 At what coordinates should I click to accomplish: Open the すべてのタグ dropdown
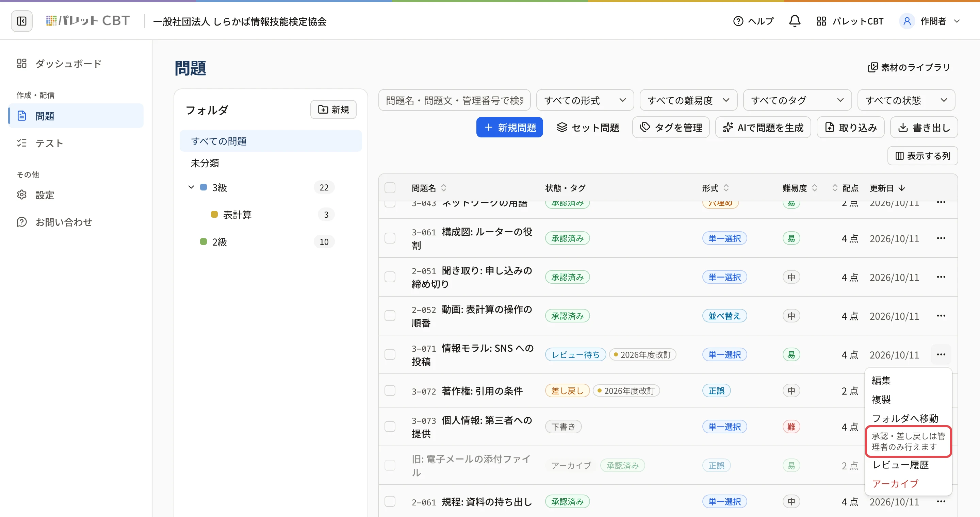(797, 100)
